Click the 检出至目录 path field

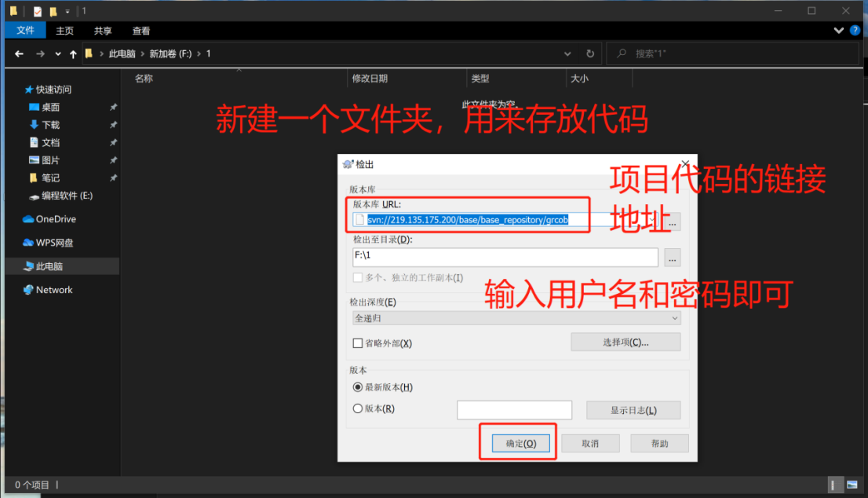(505, 257)
